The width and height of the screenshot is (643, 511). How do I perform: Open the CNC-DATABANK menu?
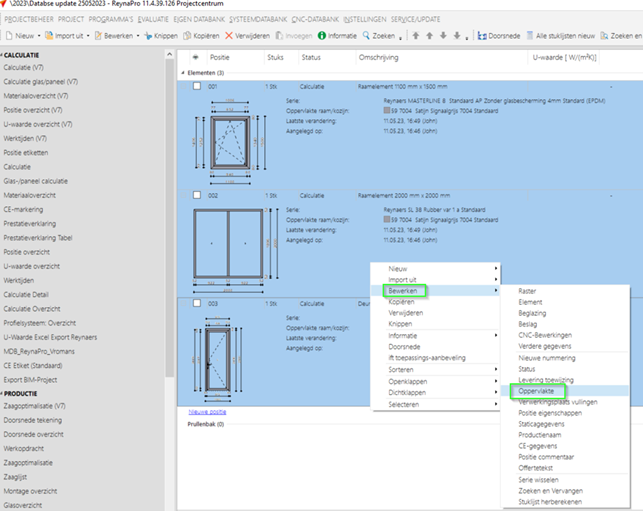(315, 19)
